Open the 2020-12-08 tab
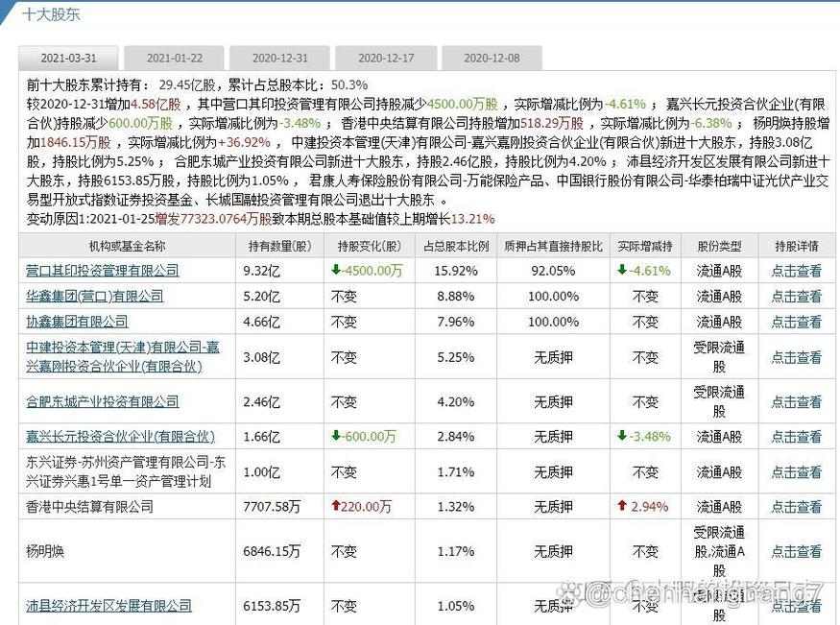Screen dimensions: 840x625 tap(492, 58)
